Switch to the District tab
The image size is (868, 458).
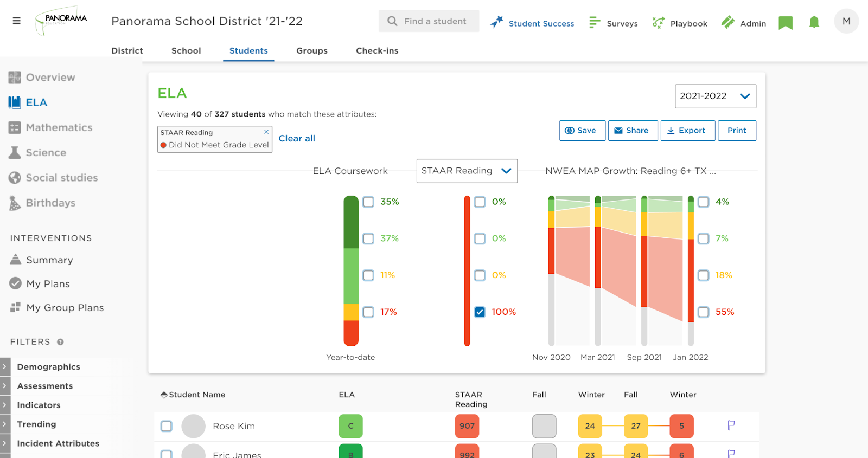pos(127,50)
